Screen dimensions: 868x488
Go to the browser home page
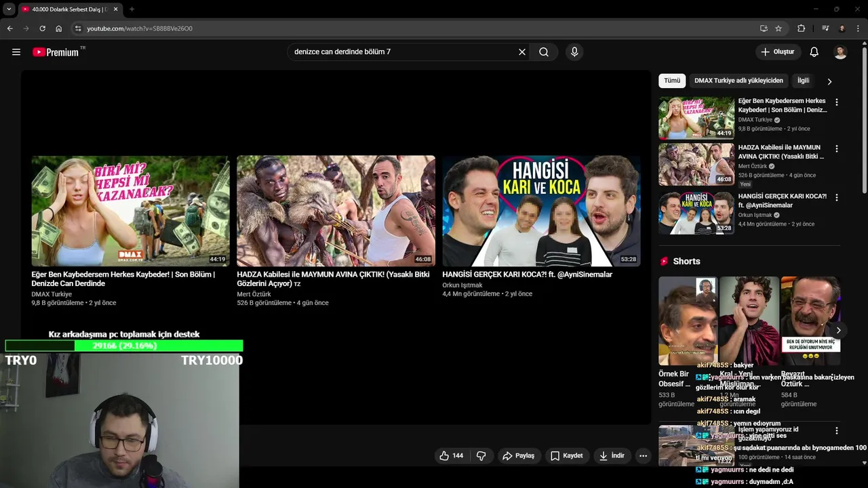[x=58, y=28]
